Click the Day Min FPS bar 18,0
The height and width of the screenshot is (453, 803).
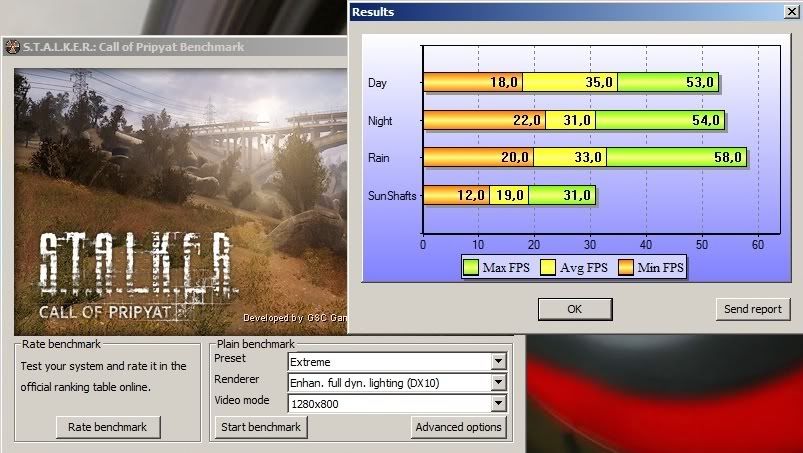pos(473,82)
